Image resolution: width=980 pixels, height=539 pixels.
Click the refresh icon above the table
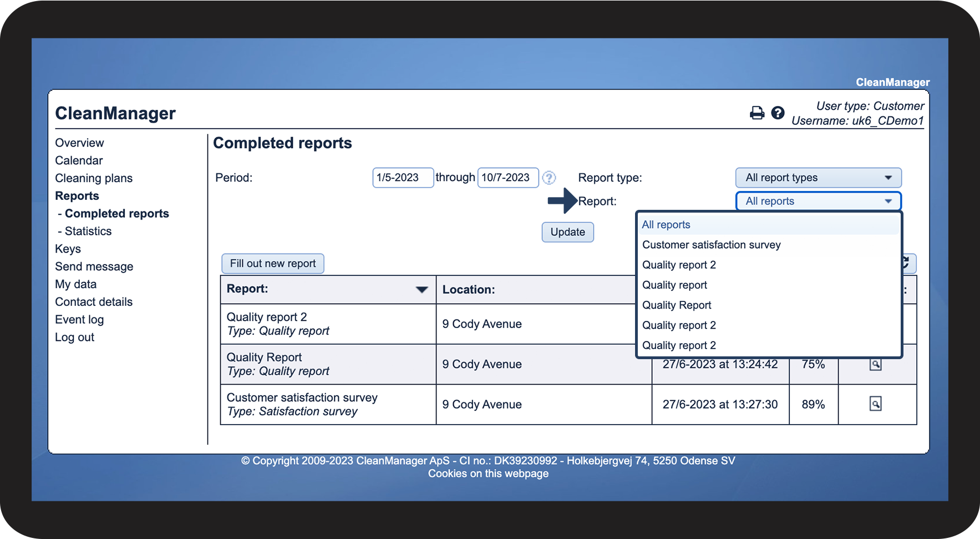[906, 263]
